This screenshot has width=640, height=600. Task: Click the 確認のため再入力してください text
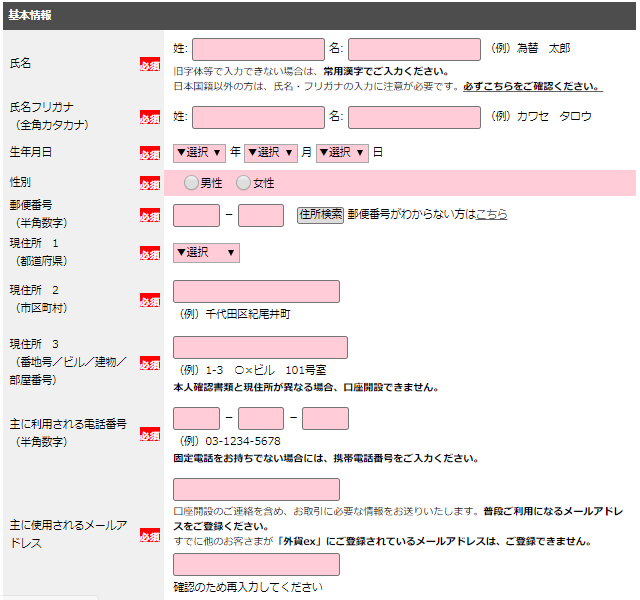coord(248,587)
